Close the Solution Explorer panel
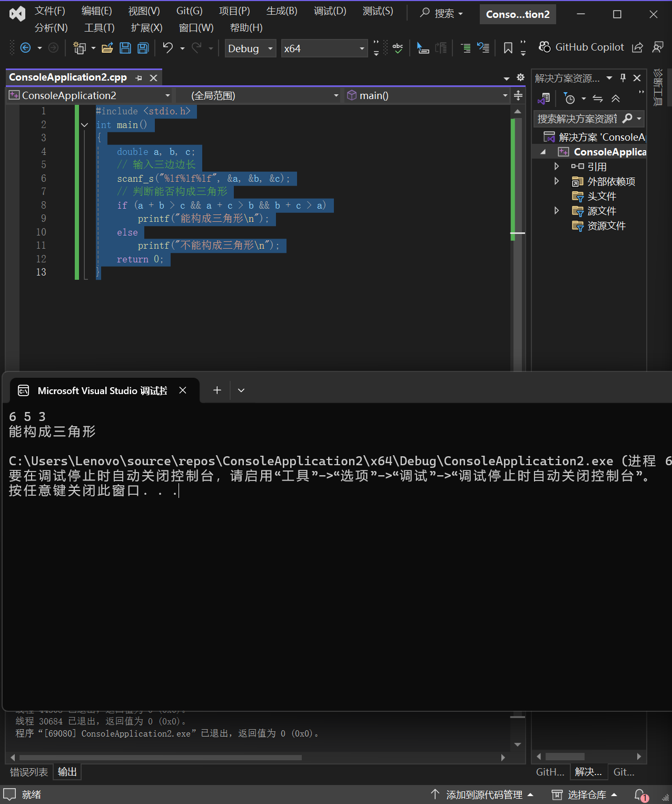The height and width of the screenshot is (804, 672). [x=637, y=78]
